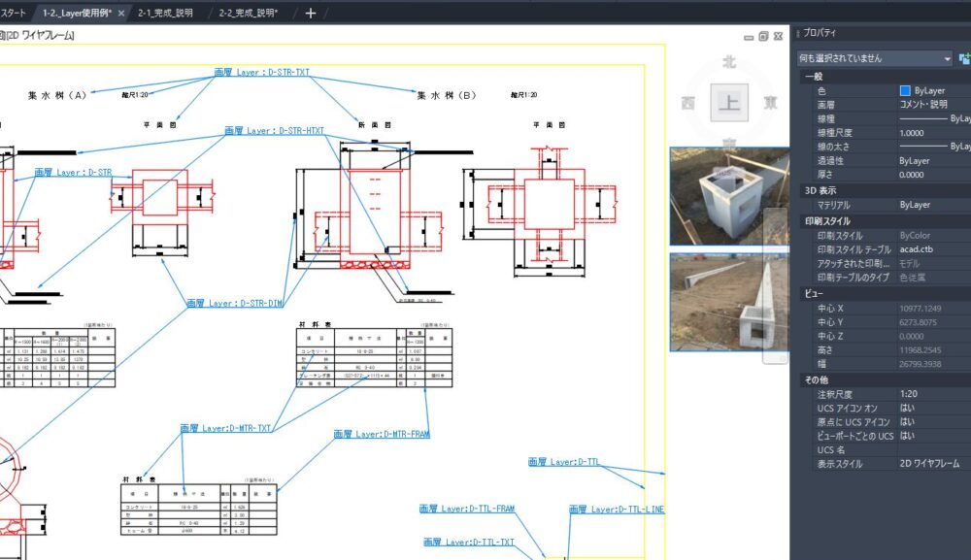Screen dimensions: 971x560
Task: Switch to the スタート tab
Action: [13, 13]
